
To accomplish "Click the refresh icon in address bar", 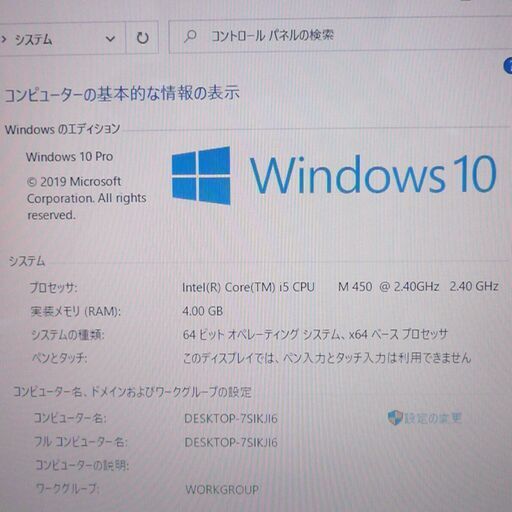I will 142,38.
